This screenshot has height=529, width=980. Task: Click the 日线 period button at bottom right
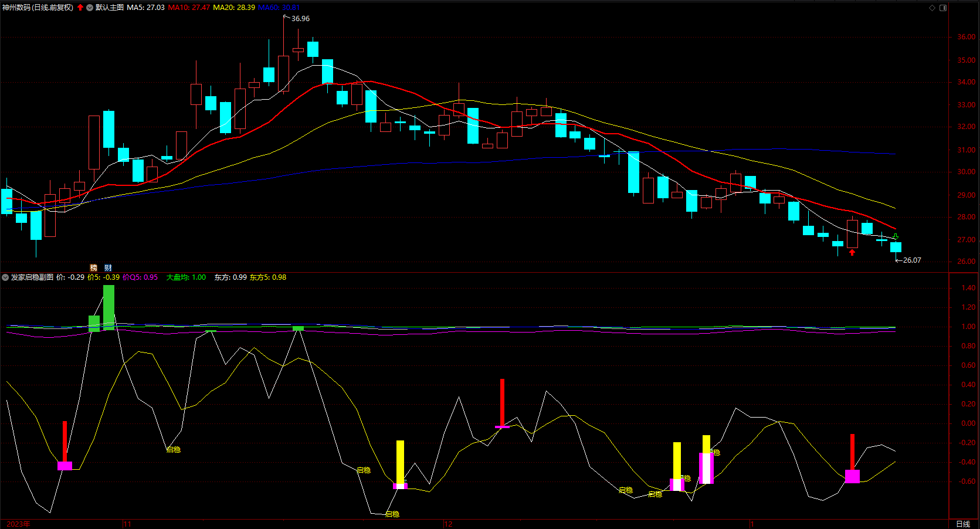(x=963, y=524)
